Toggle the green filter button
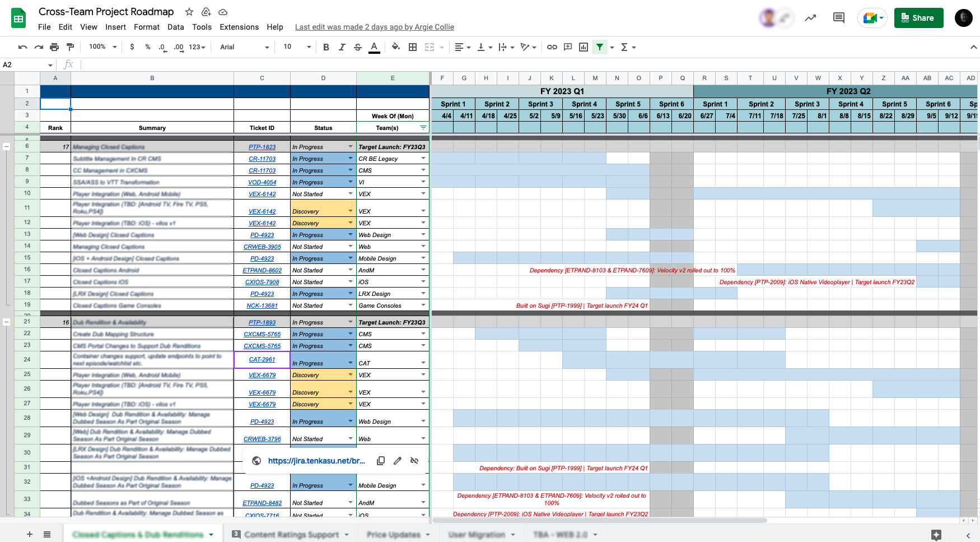 pos(600,47)
